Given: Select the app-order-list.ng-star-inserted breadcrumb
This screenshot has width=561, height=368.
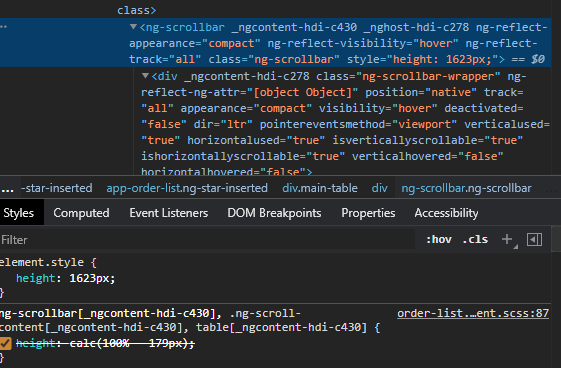Looking at the screenshot, I should pos(187,188).
